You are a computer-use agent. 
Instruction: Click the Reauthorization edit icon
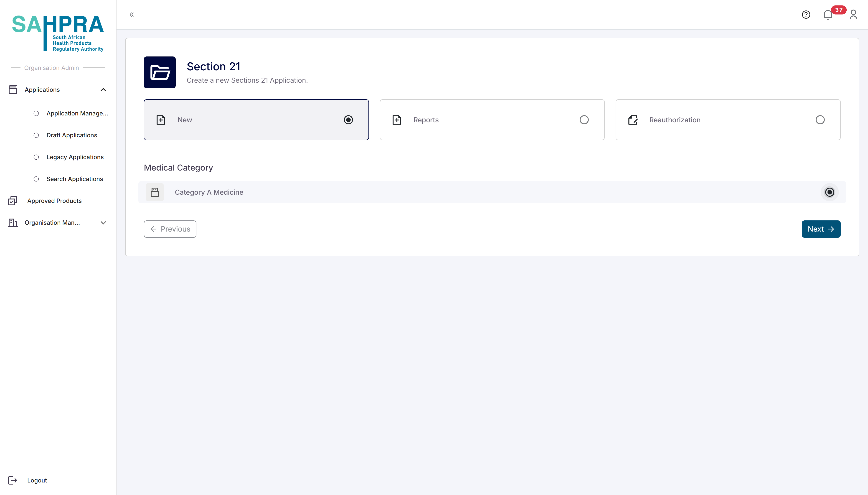click(633, 120)
